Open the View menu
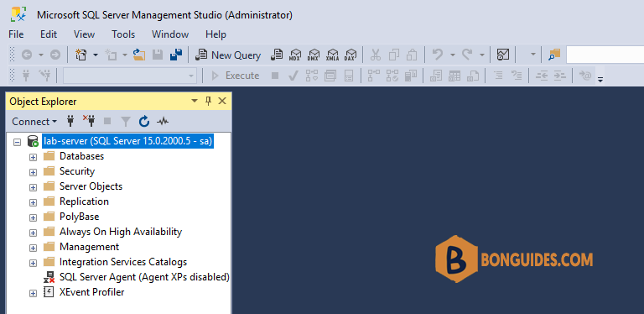644x314 pixels. point(84,34)
